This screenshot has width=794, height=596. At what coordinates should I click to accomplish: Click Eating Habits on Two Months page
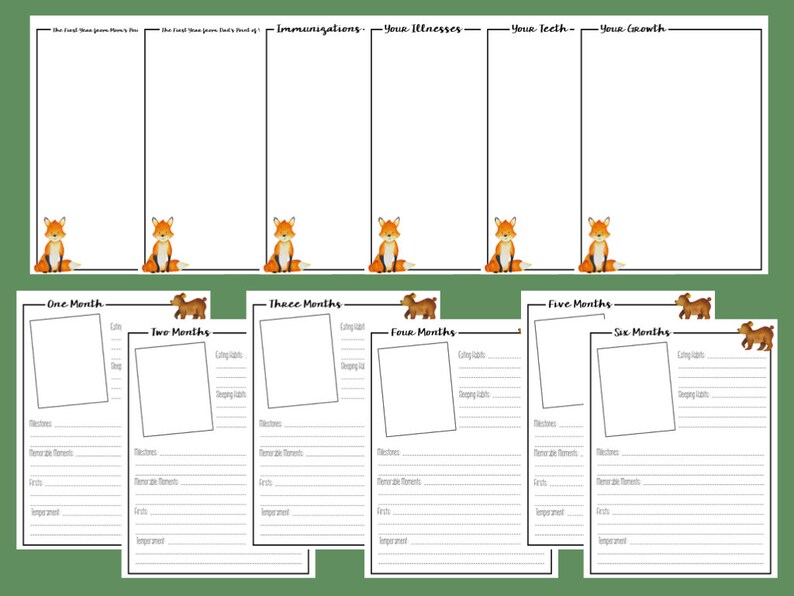(229, 355)
